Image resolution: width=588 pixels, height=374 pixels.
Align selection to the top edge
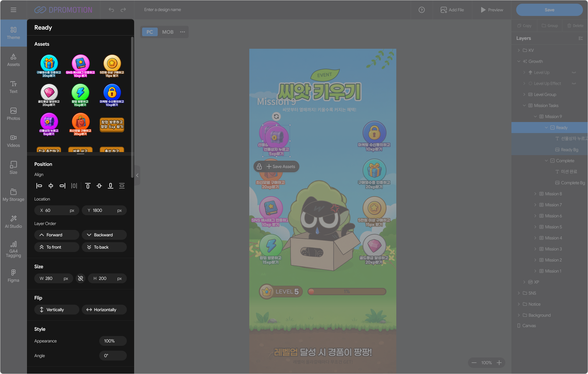coord(88,186)
